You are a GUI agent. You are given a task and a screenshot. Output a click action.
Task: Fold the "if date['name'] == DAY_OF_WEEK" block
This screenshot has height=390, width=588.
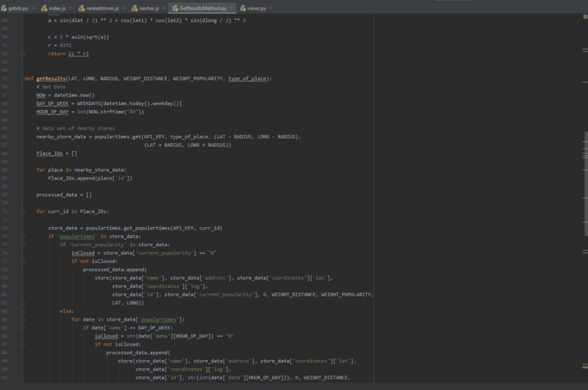point(23,328)
